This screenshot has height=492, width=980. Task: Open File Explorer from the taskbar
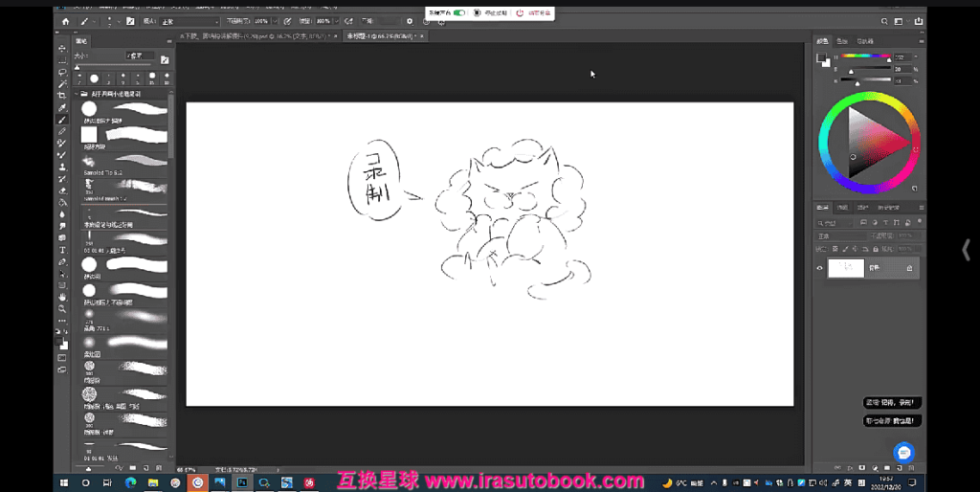(153, 482)
